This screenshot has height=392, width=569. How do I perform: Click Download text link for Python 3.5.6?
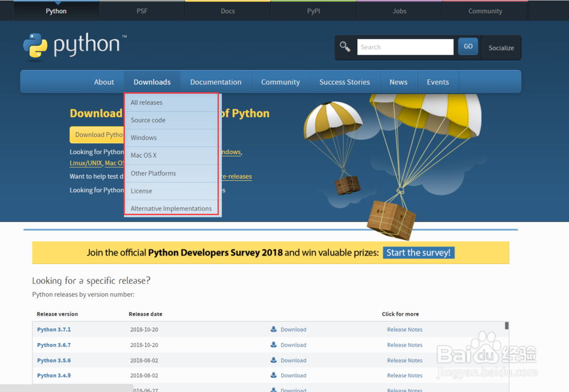(293, 360)
